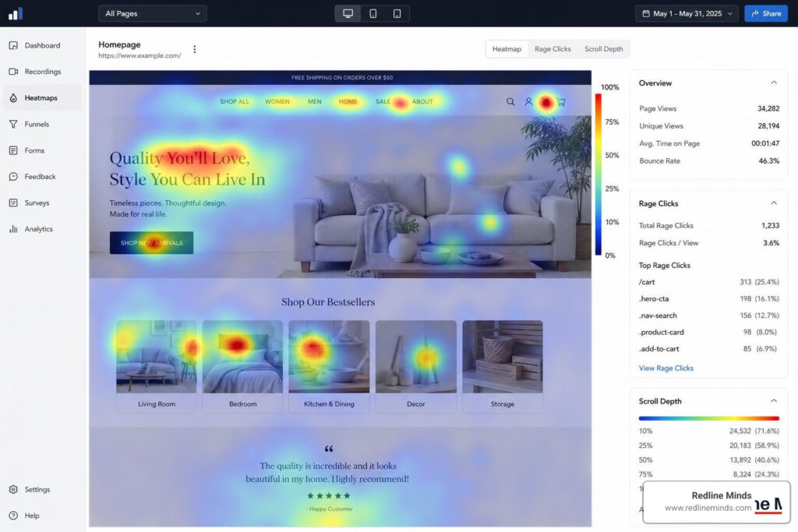Open the Living Room product thumbnail

pos(156,357)
